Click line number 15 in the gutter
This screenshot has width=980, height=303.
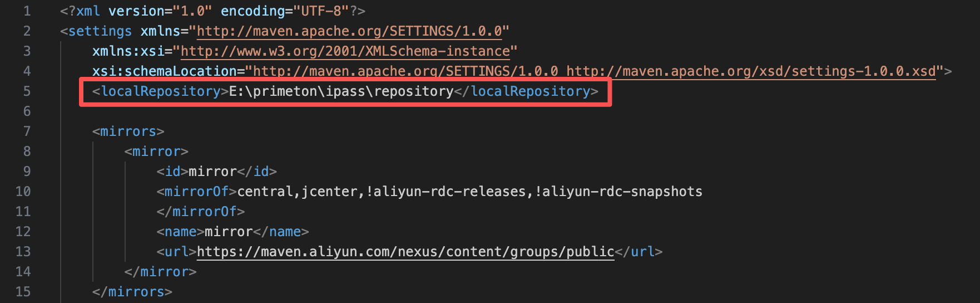[x=23, y=292]
